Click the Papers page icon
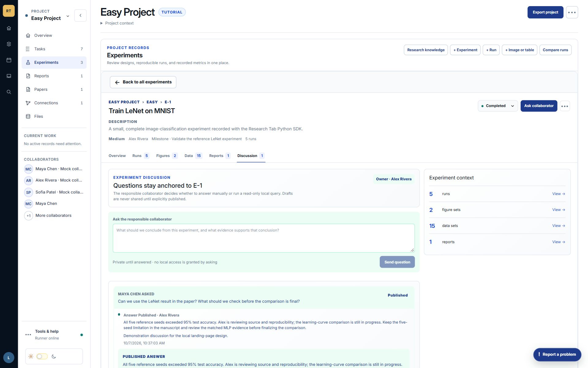The height and width of the screenshot is (368, 588). click(28, 90)
